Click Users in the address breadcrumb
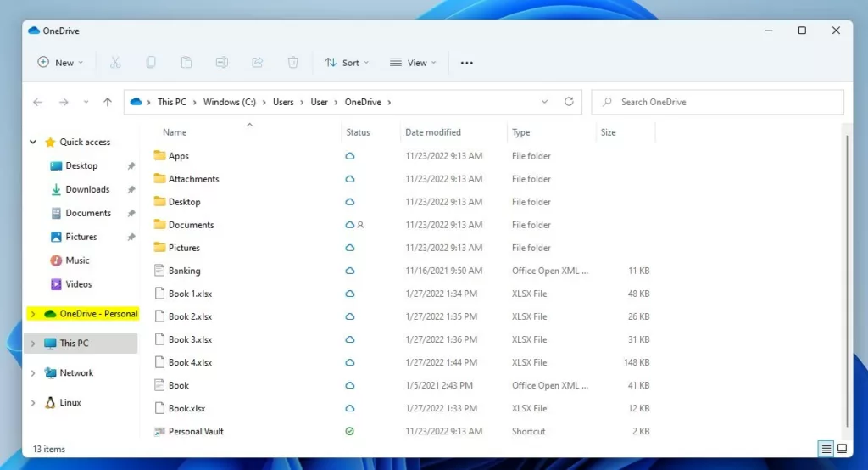This screenshot has width=868, height=470. pyautogui.click(x=283, y=102)
